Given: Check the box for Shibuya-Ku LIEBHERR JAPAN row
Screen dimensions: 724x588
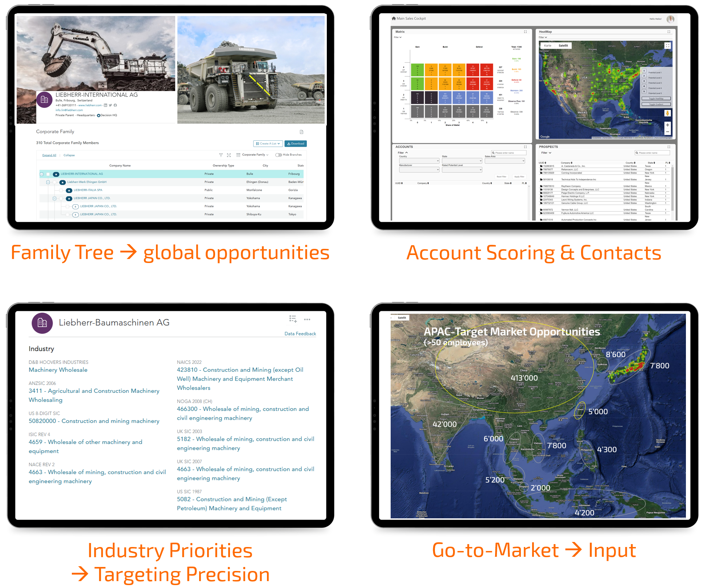Looking at the screenshot, I should click(67, 214).
